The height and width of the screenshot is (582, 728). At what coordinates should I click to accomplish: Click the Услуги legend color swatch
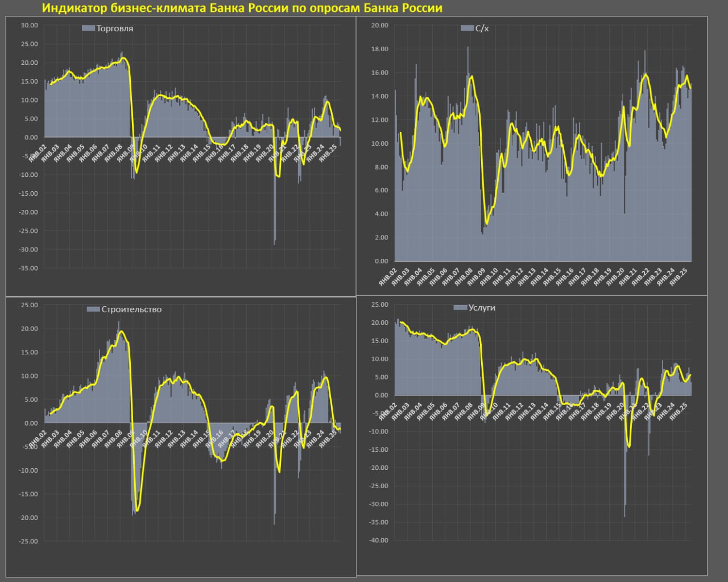460,308
